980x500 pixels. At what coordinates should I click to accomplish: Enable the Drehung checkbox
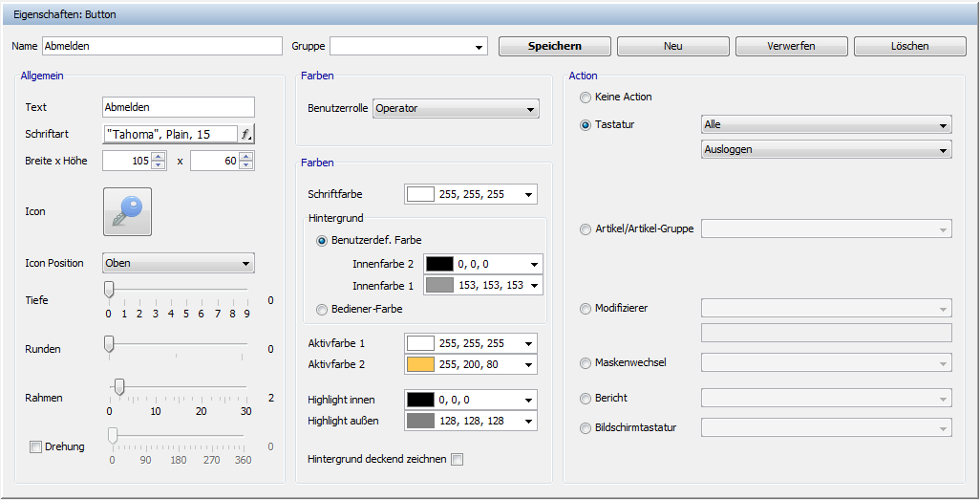[x=35, y=446]
